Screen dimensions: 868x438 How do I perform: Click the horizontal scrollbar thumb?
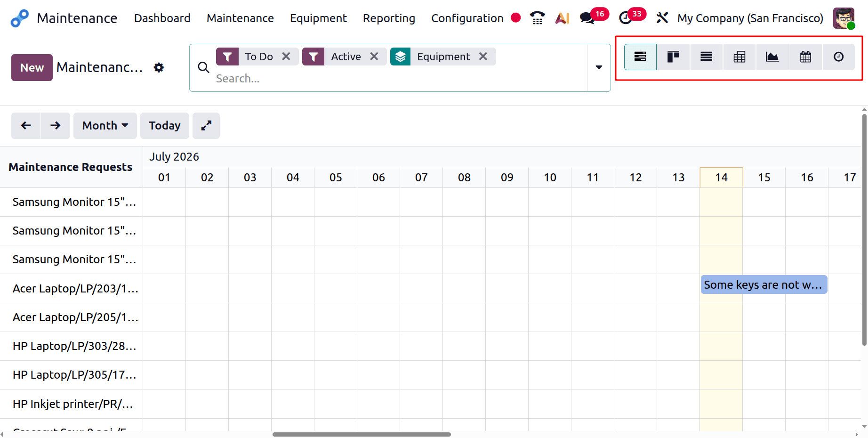362,434
